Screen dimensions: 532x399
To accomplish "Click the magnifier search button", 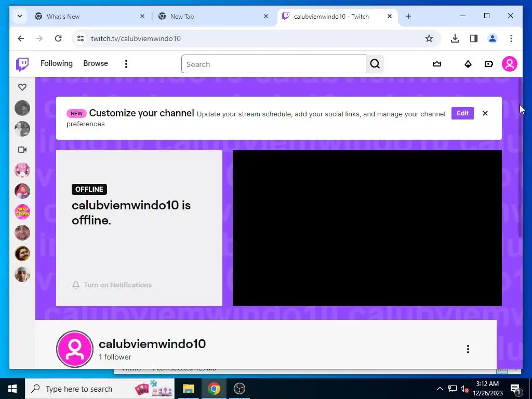I will [375, 64].
